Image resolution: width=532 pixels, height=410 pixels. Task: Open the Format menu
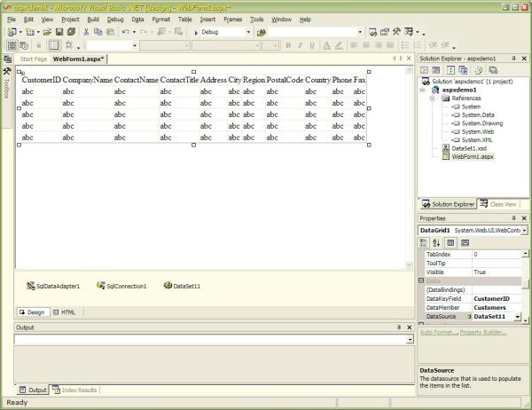tap(160, 20)
